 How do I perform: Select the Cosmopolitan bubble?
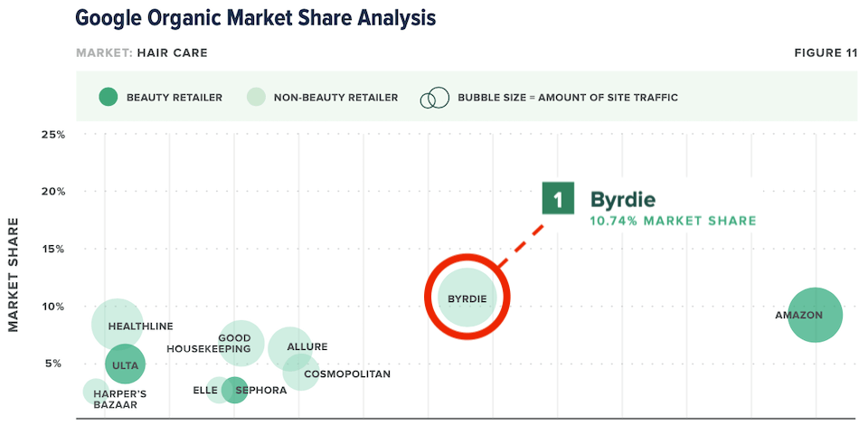tap(300, 372)
